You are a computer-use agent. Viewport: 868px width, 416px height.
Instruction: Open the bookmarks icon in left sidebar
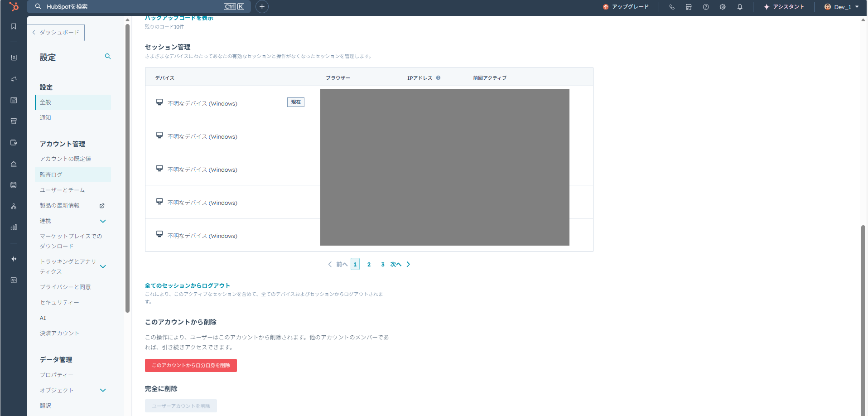pyautogui.click(x=14, y=26)
